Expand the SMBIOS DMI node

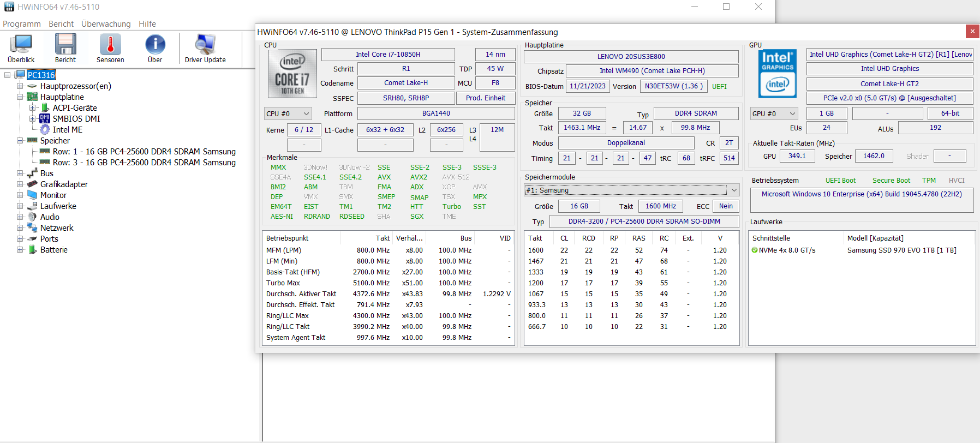(x=32, y=118)
